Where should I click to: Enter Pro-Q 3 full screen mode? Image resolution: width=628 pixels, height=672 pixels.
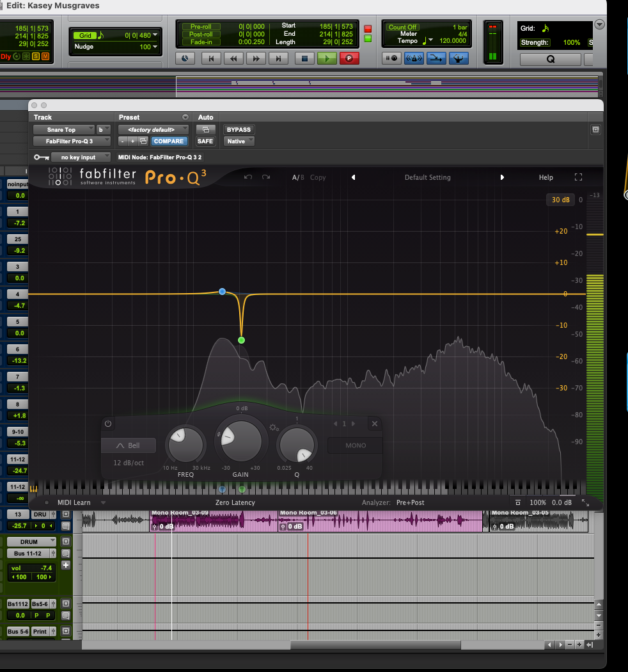pos(578,177)
